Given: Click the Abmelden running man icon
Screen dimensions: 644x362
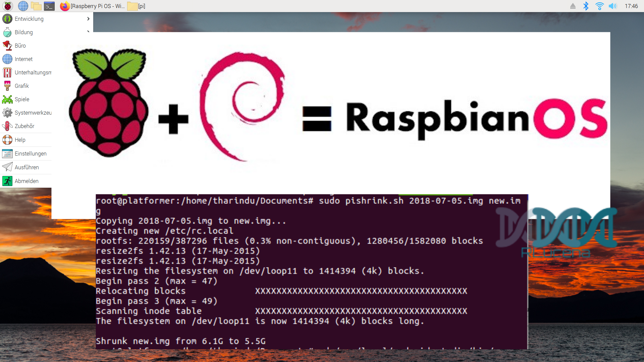Looking at the screenshot, I should click(x=7, y=181).
